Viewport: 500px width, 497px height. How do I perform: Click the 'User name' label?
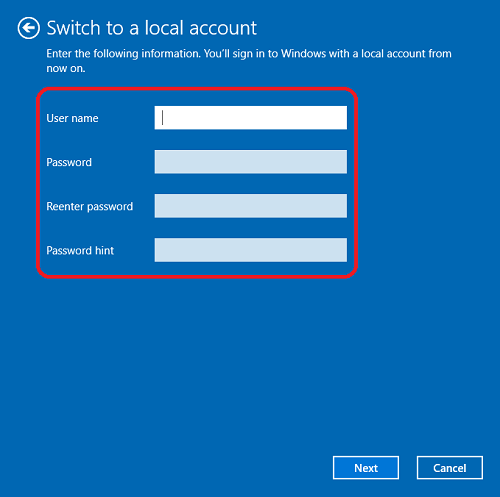pyautogui.click(x=72, y=118)
